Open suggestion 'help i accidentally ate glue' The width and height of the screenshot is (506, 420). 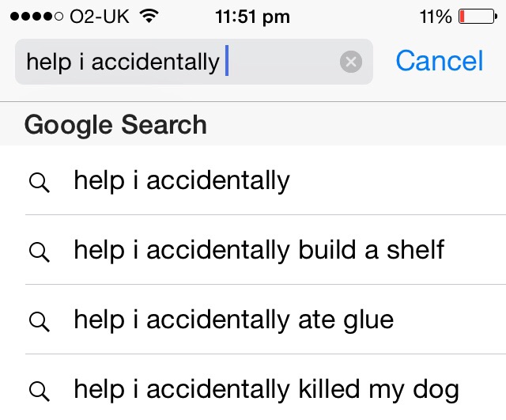(x=253, y=320)
